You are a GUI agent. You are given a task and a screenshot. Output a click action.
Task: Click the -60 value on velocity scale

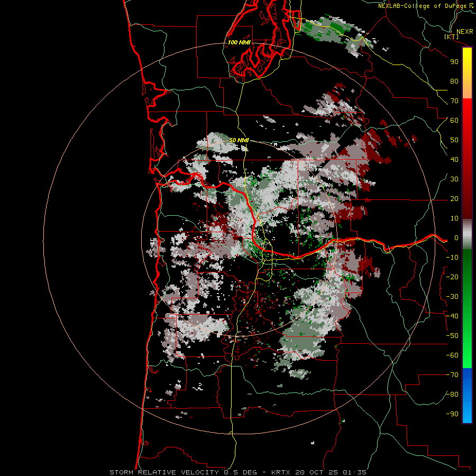point(452,355)
